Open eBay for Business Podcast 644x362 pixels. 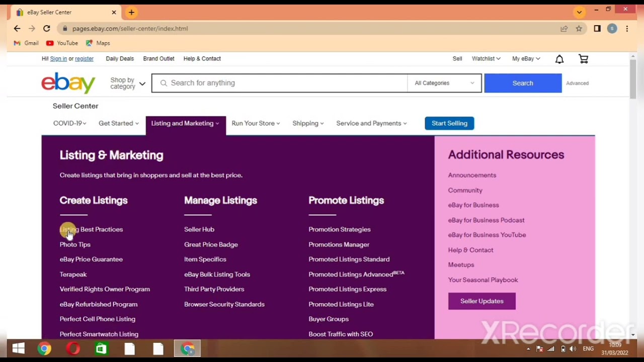coord(486,220)
